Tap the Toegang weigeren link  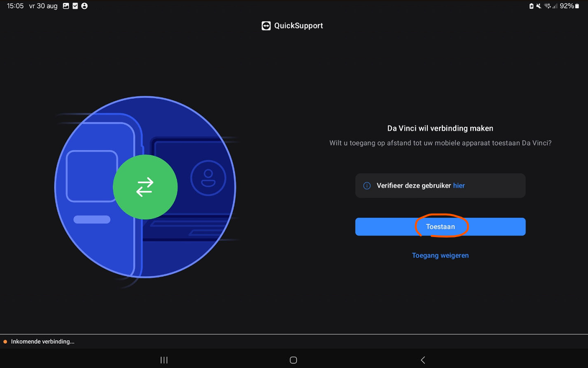click(x=440, y=256)
